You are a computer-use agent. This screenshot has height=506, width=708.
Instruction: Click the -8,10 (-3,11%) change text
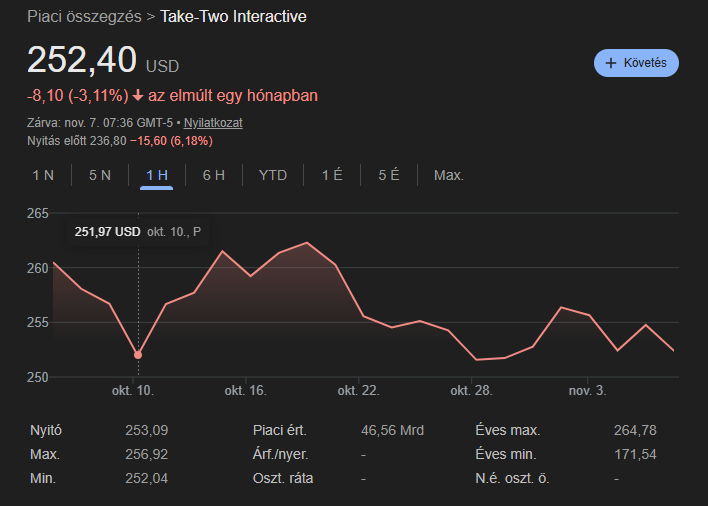point(78,96)
